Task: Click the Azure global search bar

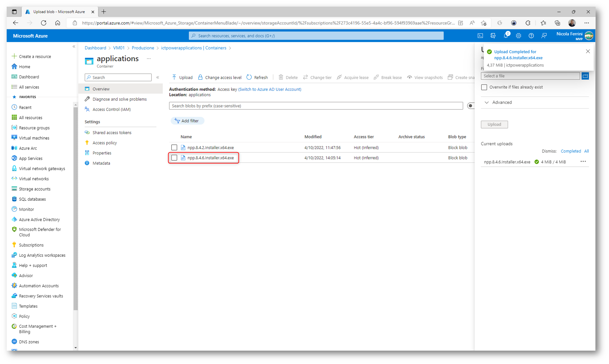Action: [316, 36]
